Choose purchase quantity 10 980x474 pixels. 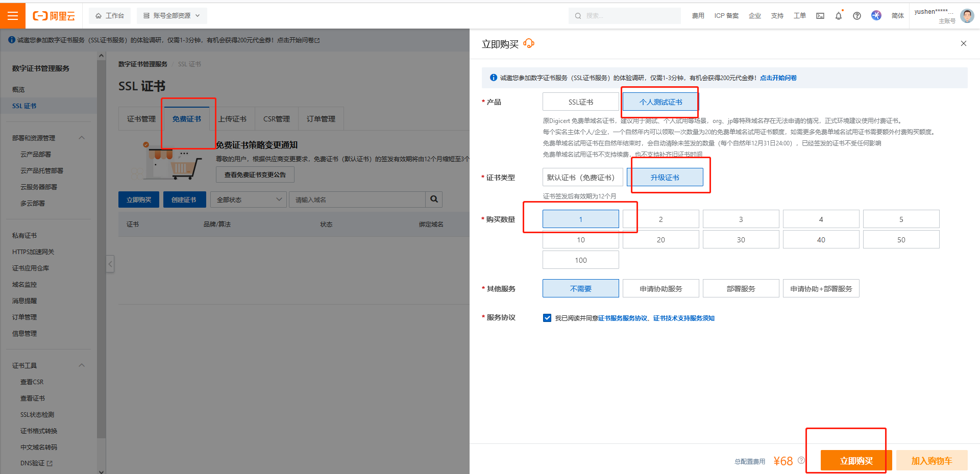pos(580,240)
